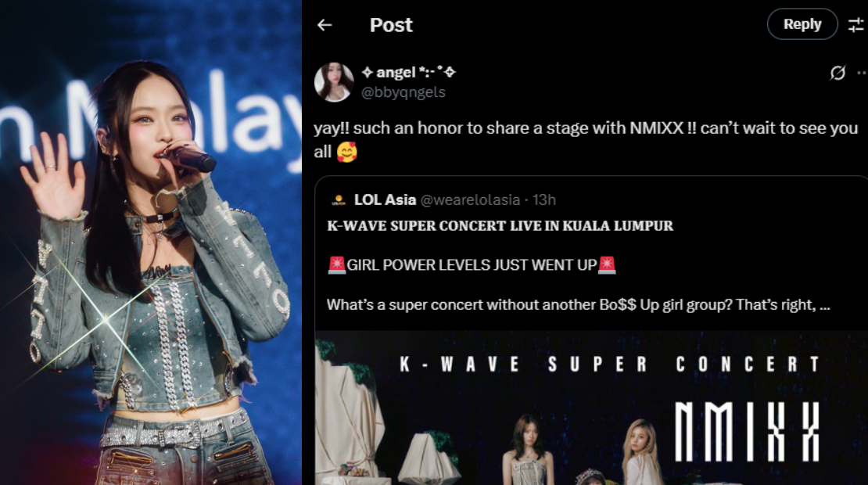This screenshot has width=868, height=485.
Task: Open the @bbyqngels handle link
Action: pos(403,92)
